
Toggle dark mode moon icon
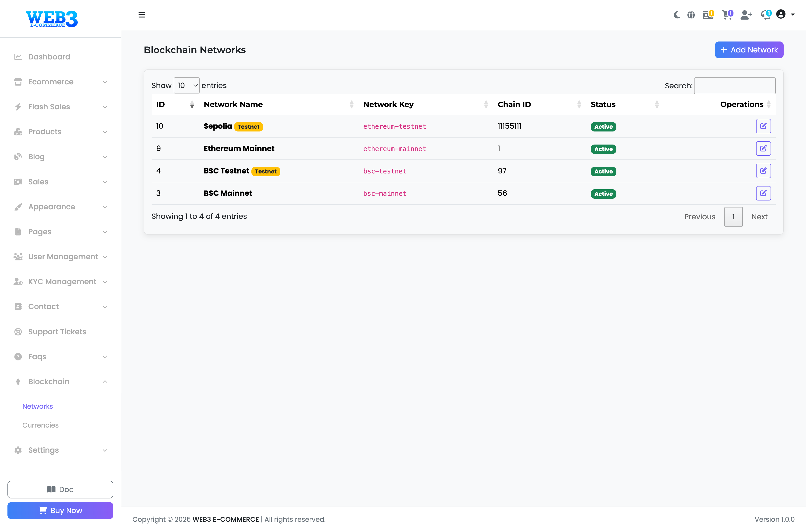coord(677,15)
